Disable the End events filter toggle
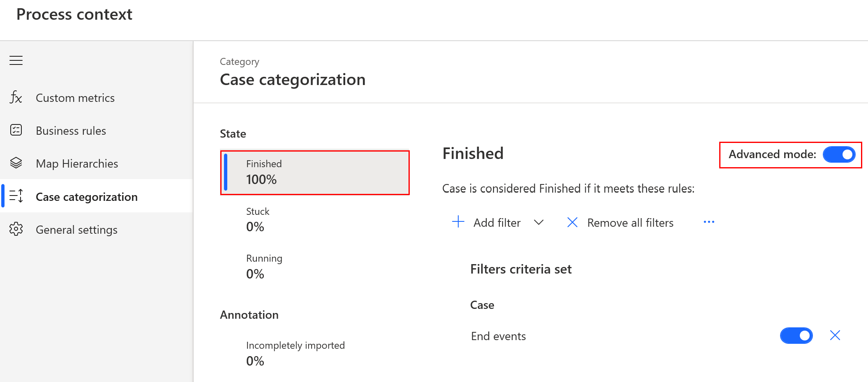Image resolution: width=868 pixels, height=382 pixels. coord(796,336)
